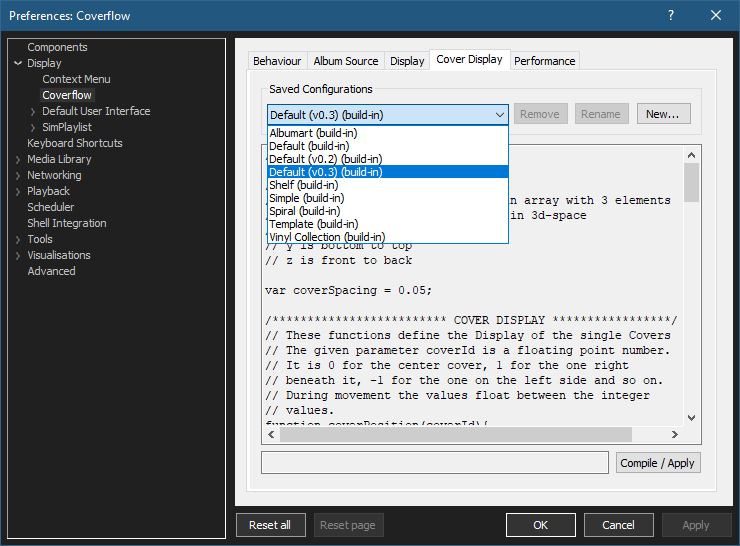Screen dimensions: 740x546
Task: Expand the Default User Interface node
Action: (33, 111)
